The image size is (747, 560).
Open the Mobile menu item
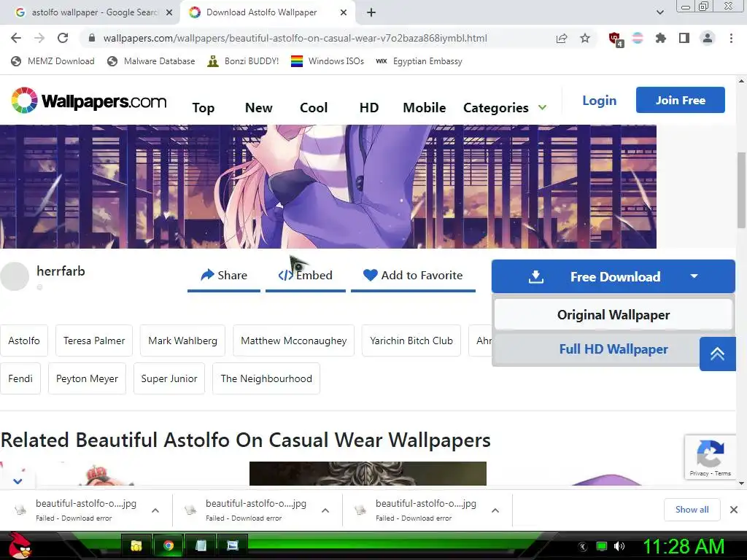[425, 108]
